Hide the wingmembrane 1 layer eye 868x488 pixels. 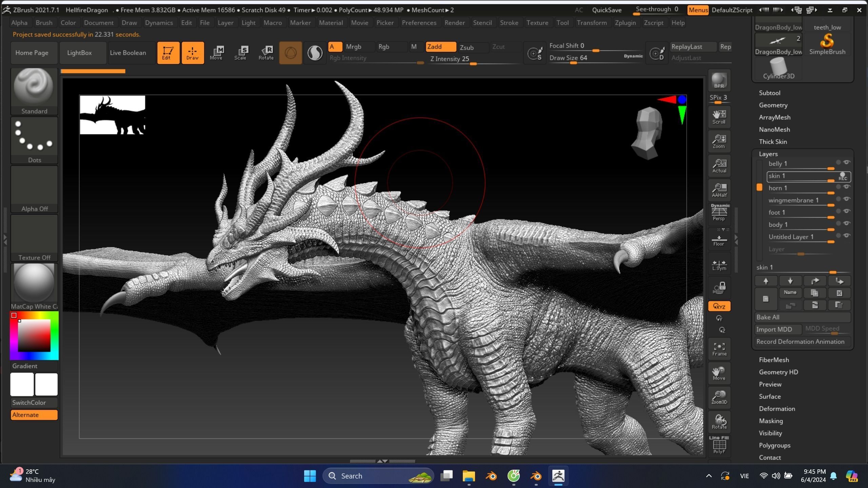coord(847,199)
